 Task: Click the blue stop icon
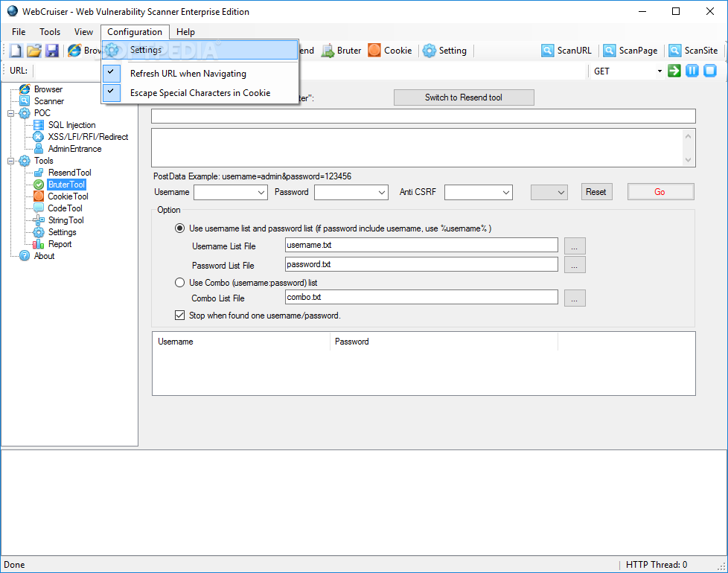pos(710,71)
